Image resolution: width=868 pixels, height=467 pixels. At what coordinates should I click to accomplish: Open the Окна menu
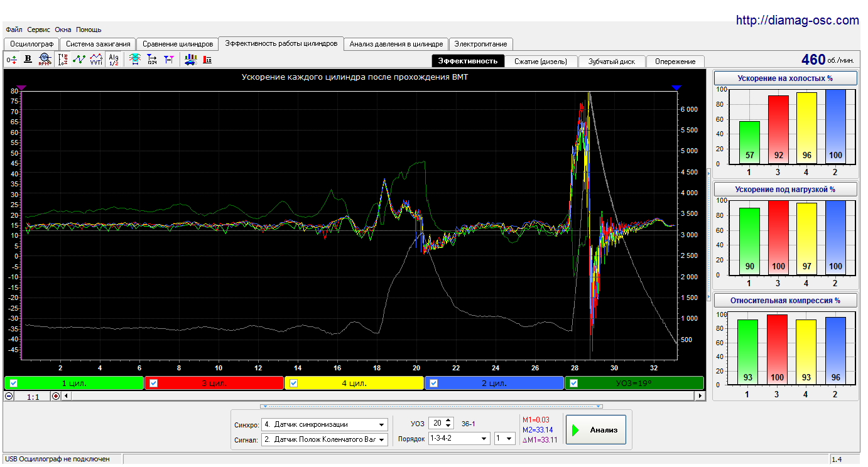(x=63, y=30)
